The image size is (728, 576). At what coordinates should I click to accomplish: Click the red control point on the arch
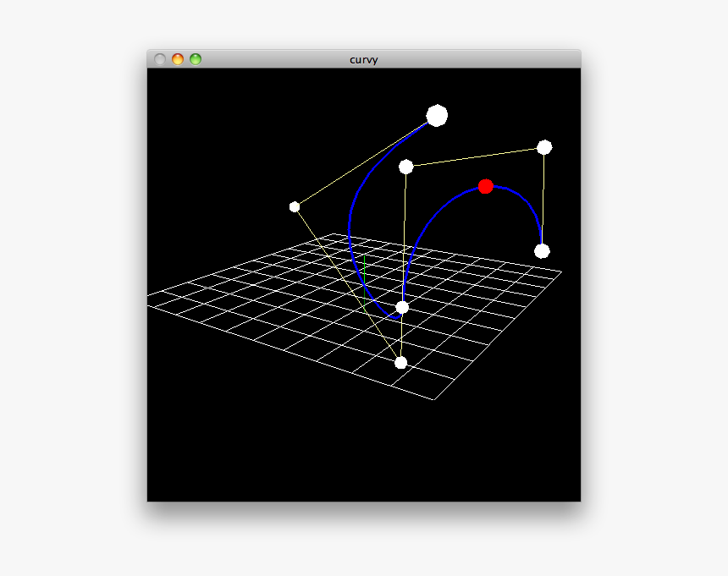point(487,186)
